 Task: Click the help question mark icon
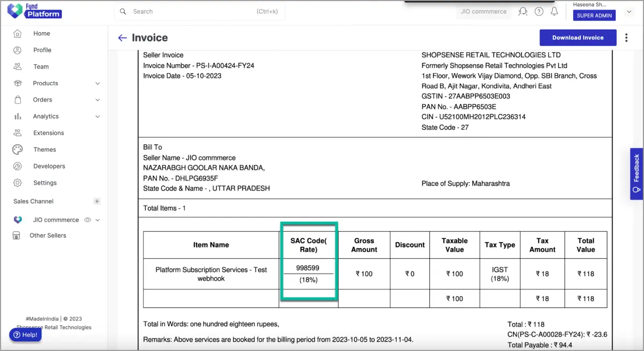[539, 11]
